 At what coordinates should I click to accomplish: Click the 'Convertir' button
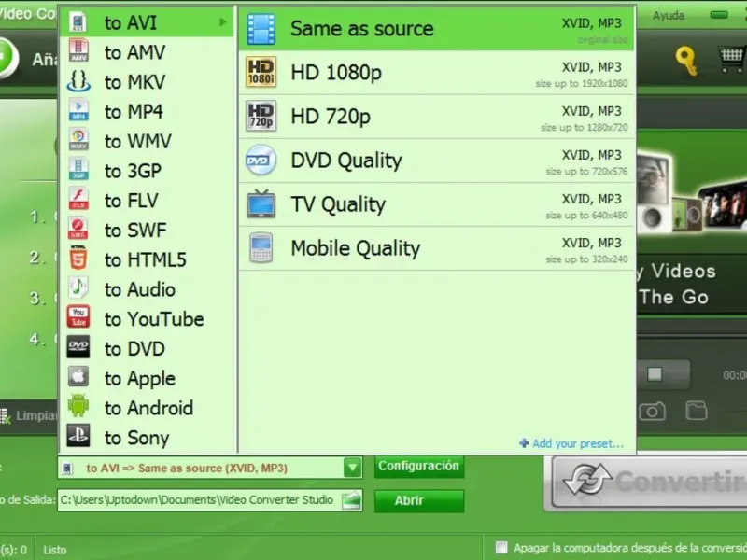(x=649, y=483)
